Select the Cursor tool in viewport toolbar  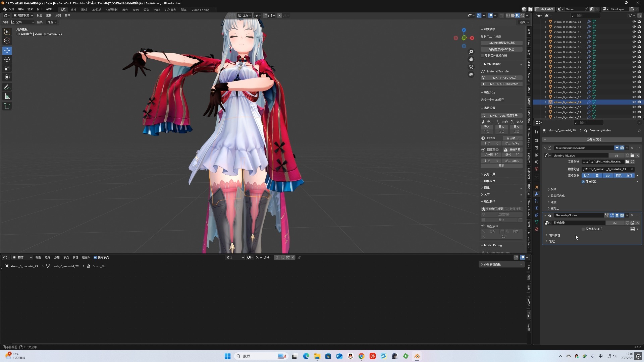point(7,41)
